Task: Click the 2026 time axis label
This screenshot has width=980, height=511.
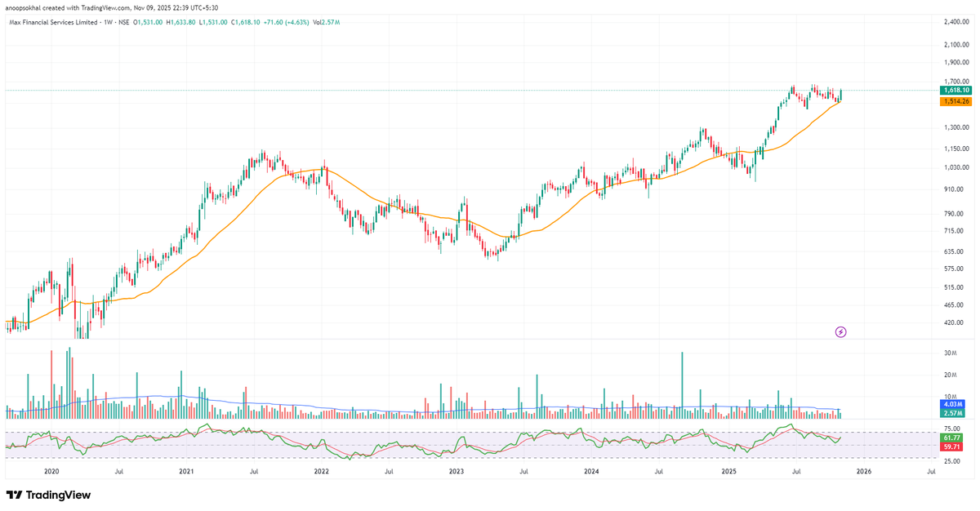Action: tap(863, 472)
